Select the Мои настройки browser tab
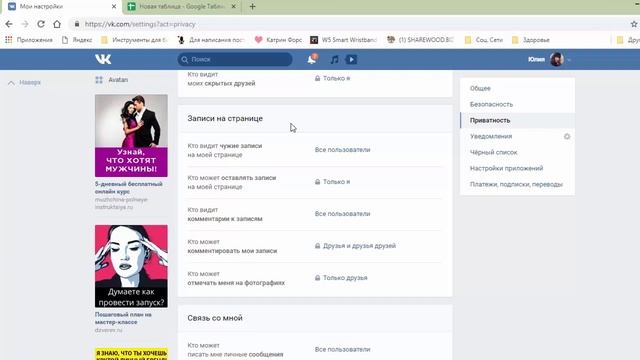Screen dimensions: 640x360 [61, 7]
